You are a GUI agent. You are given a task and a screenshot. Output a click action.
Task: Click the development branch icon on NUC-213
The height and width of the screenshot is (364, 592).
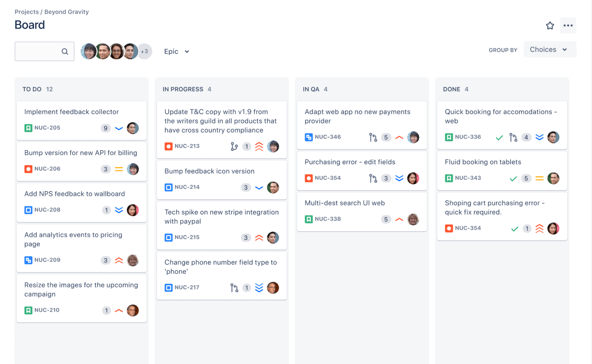coord(234,146)
